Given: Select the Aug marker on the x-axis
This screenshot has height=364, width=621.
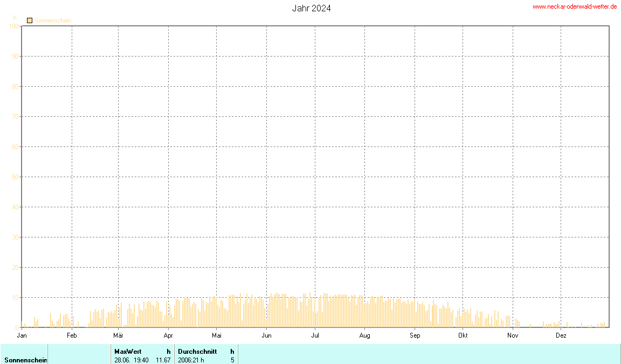Looking at the screenshot, I should pyautogui.click(x=365, y=335).
